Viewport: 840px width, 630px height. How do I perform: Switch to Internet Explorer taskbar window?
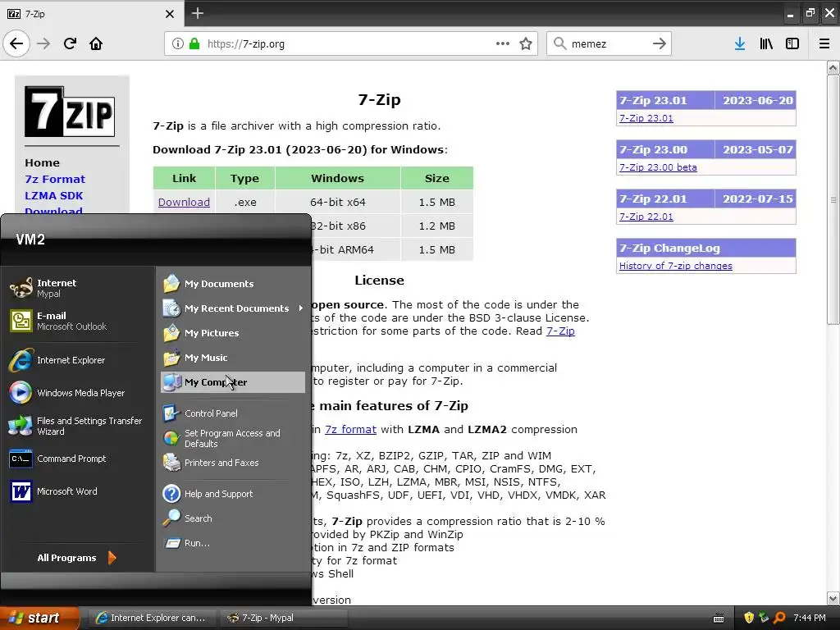click(x=152, y=618)
